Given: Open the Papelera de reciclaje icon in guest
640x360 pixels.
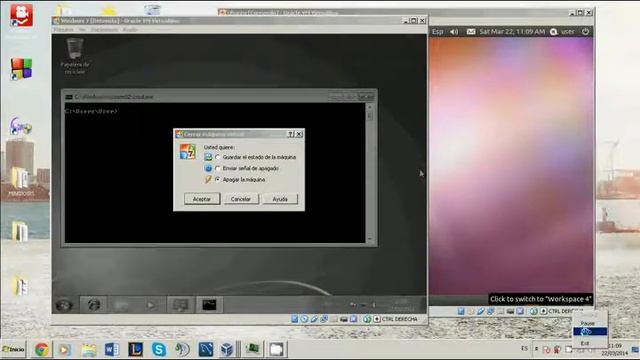Looking at the screenshot, I should pos(75,56).
